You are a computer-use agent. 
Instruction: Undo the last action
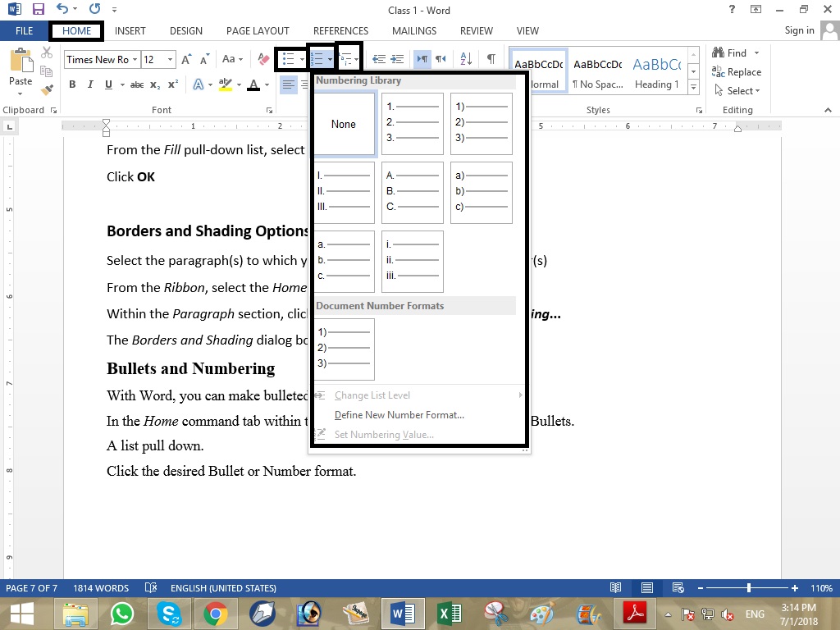click(x=62, y=8)
